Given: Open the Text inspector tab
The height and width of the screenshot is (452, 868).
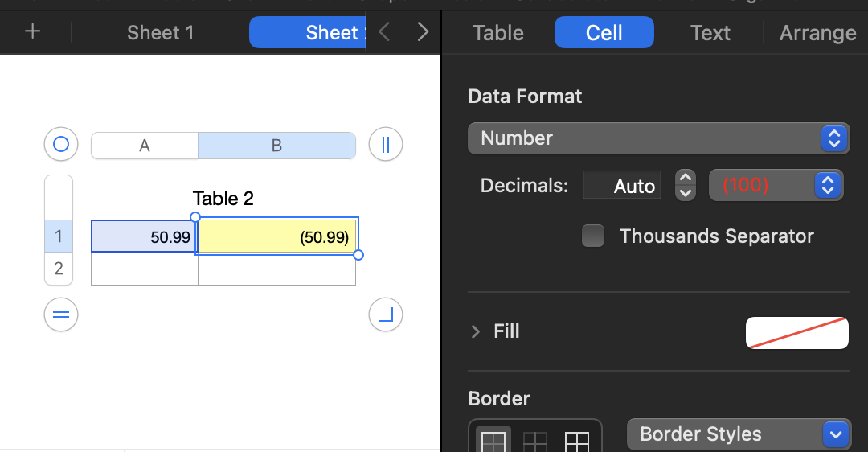Looking at the screenshot, I should 710,33.
